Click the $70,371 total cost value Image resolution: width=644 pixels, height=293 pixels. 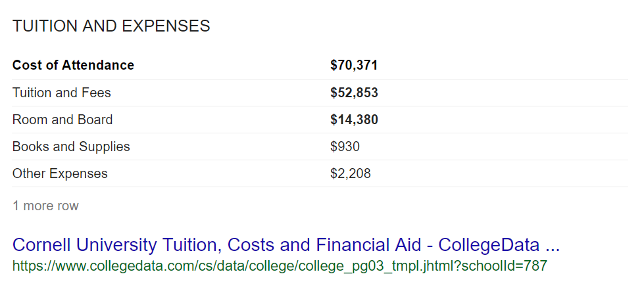tap(354, 65)
